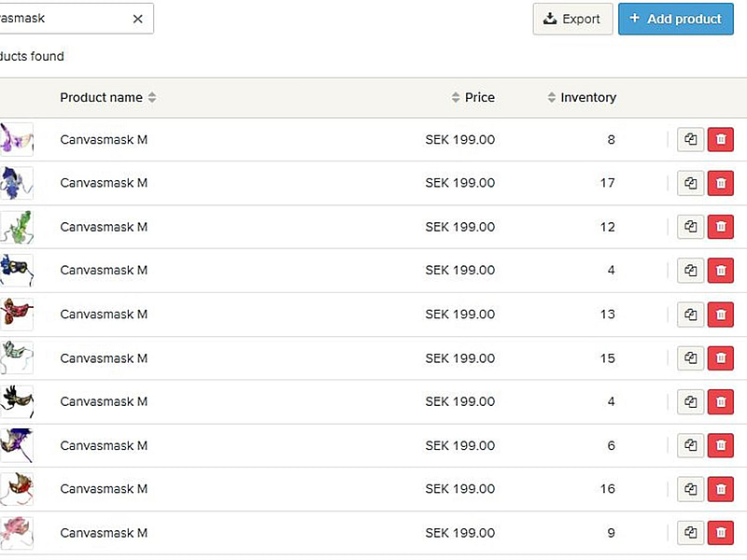This screenshot has width=747, height=560.
Task: Open Canvasmask M product with inventory 17
Action: [104, 183]
